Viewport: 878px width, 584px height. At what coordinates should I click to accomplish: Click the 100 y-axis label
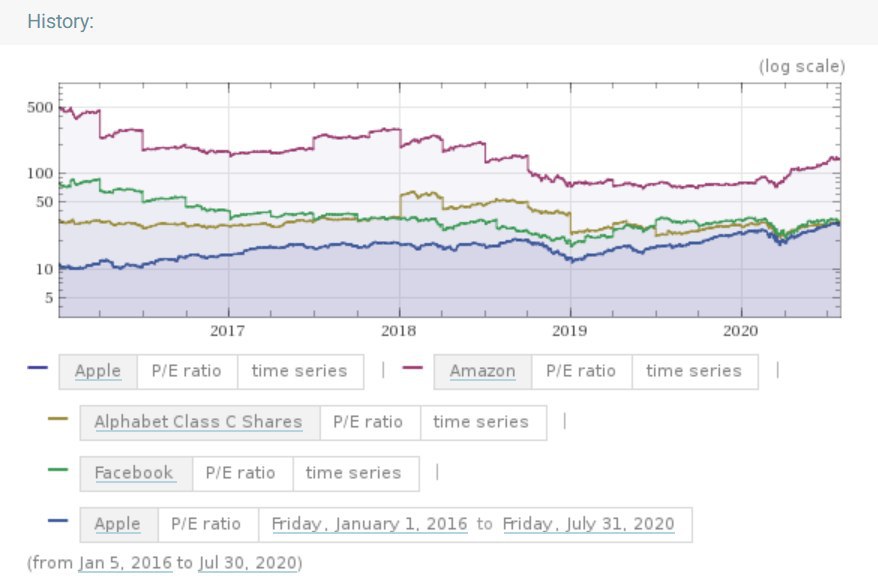[40, 174]
